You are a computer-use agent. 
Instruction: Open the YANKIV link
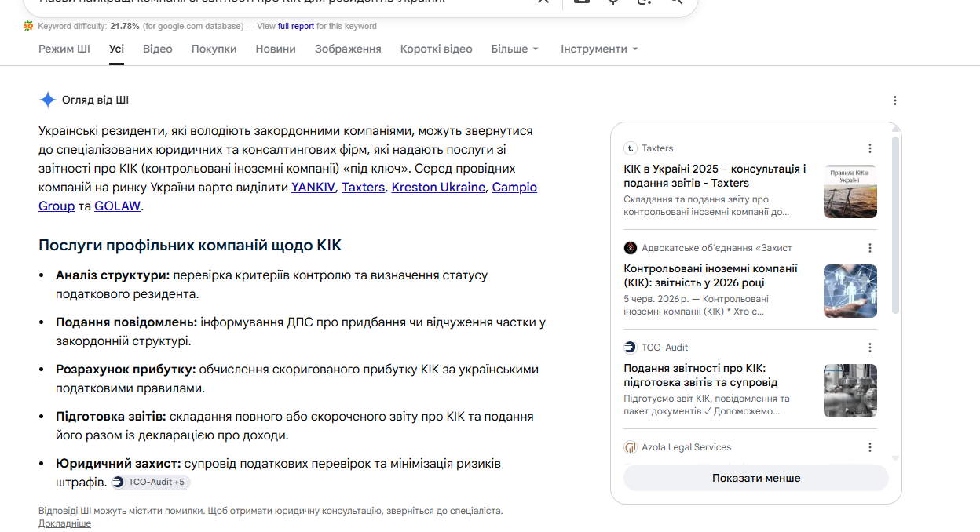[313, 187]
